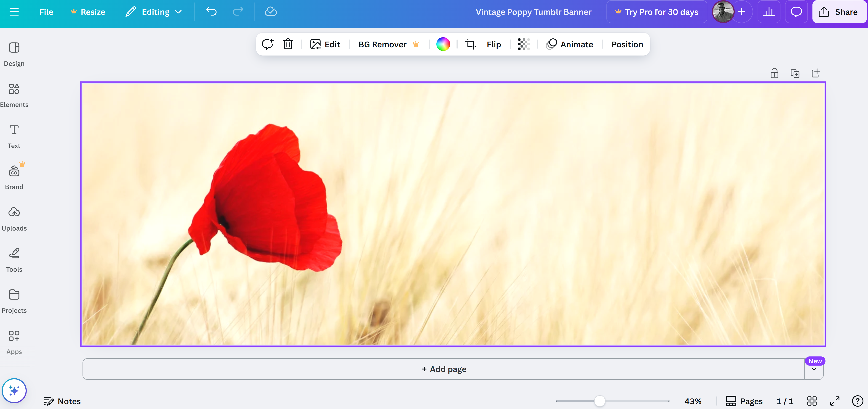Open the comments speech bubble icon
The width and height of the screenshot is (868, 409).
coord(796,12)
